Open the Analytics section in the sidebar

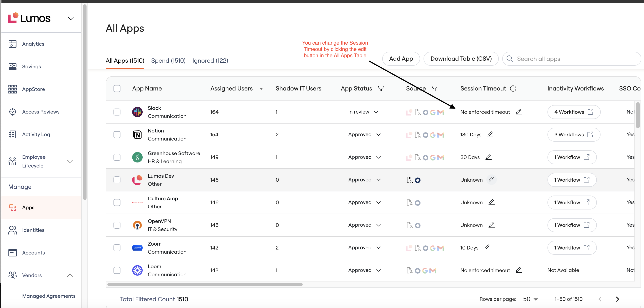point(33,44)
